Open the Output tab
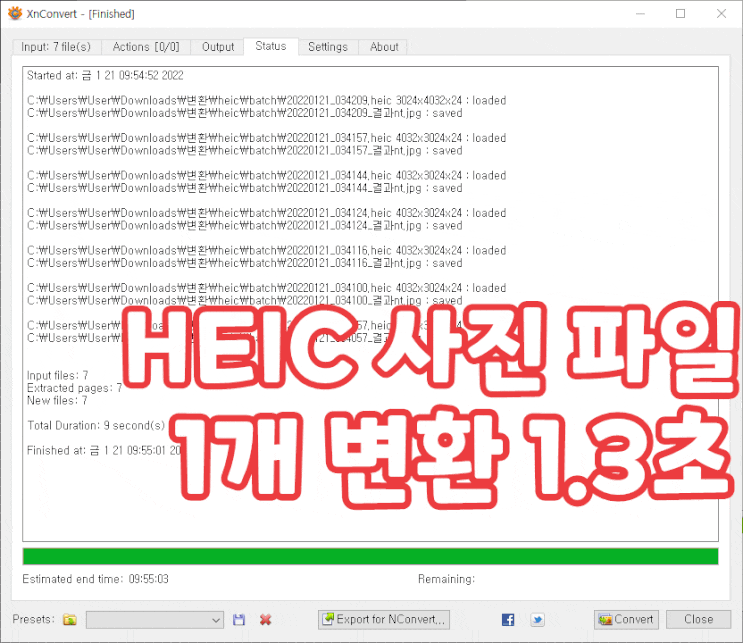The width and height of the screenshot is (743, 643). coord(218,47)
